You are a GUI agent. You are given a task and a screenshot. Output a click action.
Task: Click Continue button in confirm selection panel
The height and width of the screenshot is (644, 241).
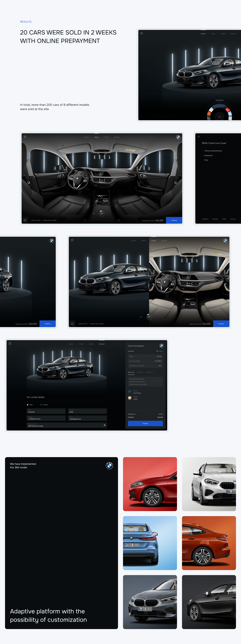pyautogui.click(x=145, y=423)
